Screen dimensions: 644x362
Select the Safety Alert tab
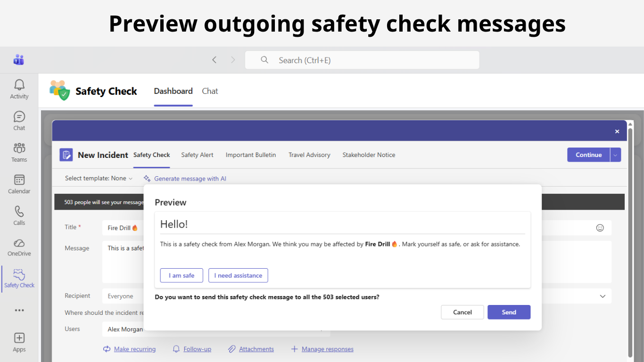pos(197,155)
